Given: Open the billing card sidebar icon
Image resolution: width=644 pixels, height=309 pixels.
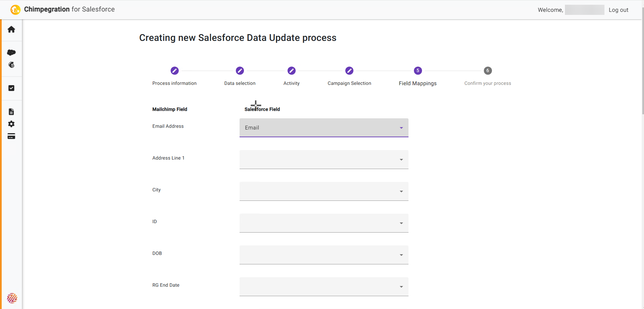Looking at the screenshot, I should pyautogui.click(x=11, y=136).
